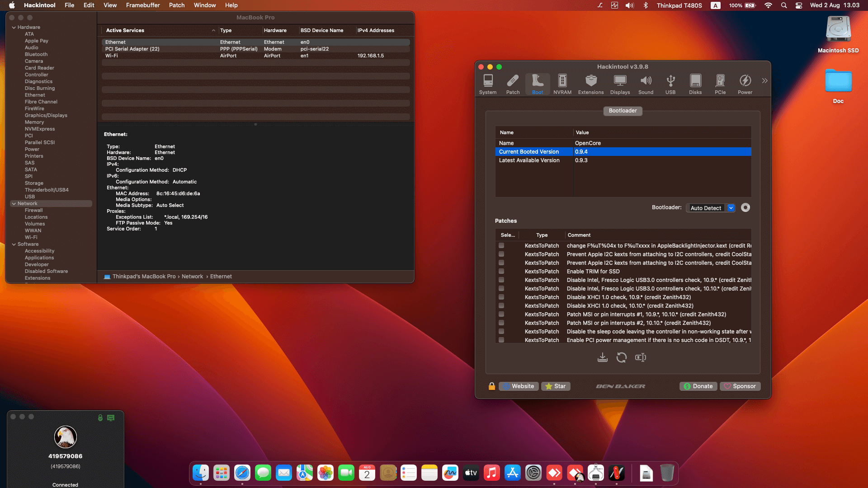Open Control Center in menu bar
The height and width of the screenshot is (488, 868).
[x=799, y=5]
